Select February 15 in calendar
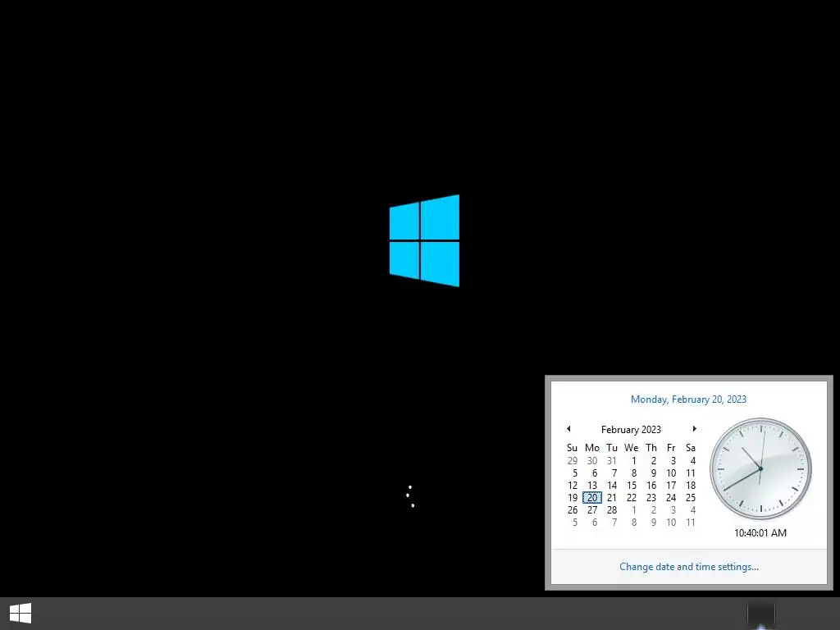840x630 pixels. point(632,486)
